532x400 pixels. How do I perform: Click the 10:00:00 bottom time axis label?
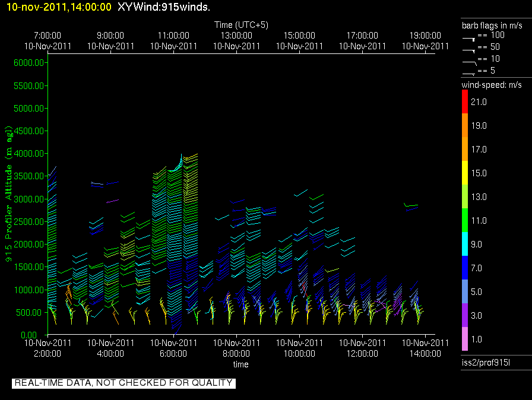(x=299, y=354)
